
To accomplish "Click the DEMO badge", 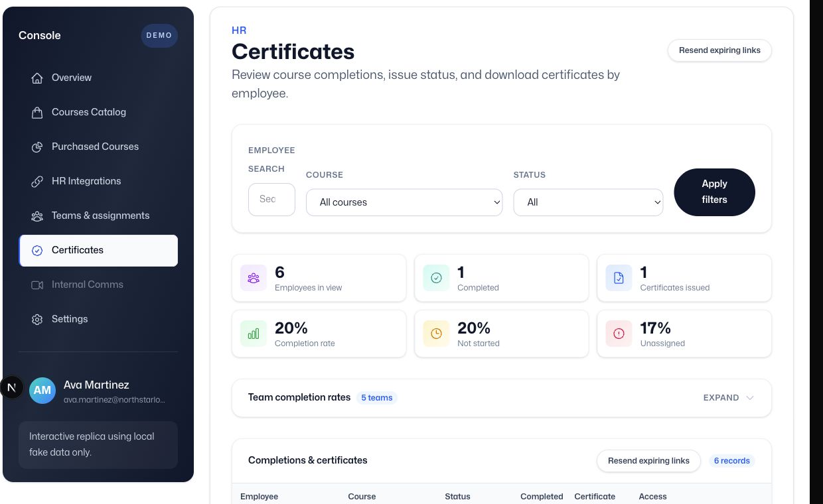I will click(x=159, y=35).
